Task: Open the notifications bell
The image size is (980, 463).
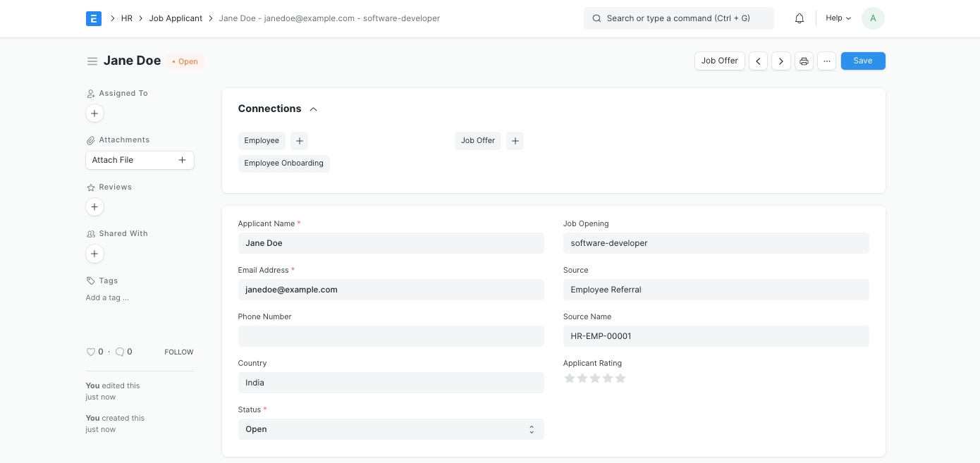Action: coord(800,18)
